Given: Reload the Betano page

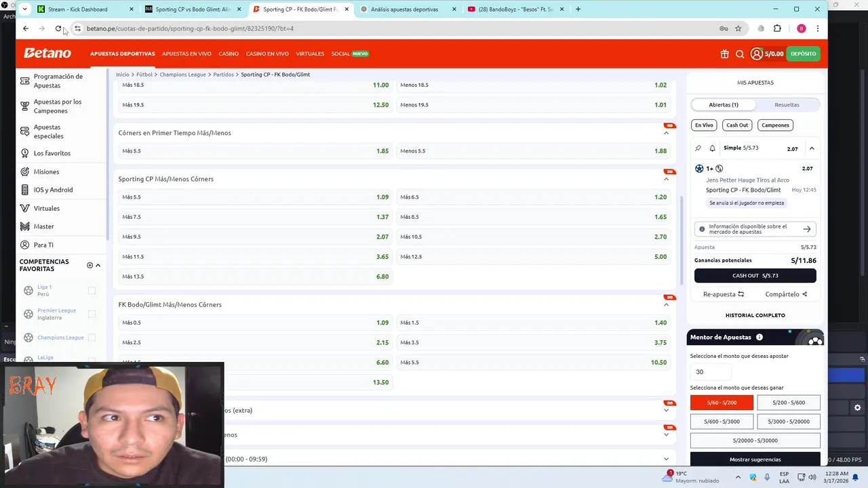Looking at the screenshot, I should coord(58,28).
